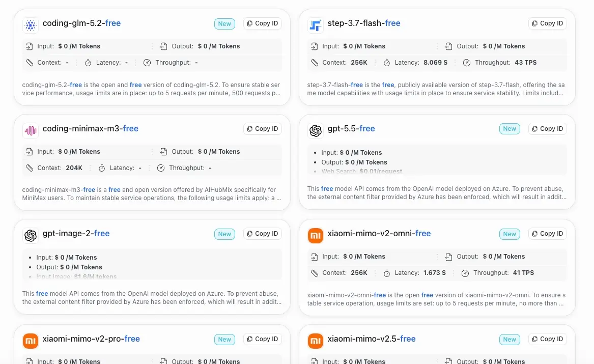Open the xiaomi-mimo-v2-pro-free model title
The image size is (594, 364).
(x=91, y=339)
